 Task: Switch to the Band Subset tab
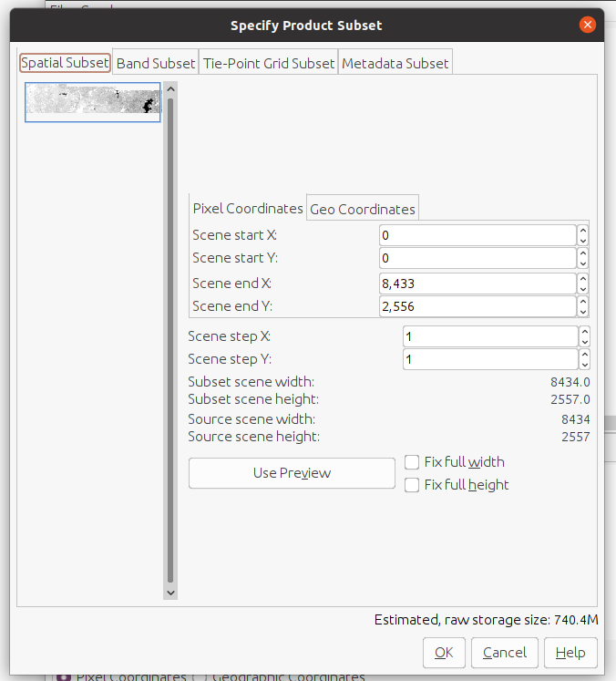tap(156, 63)
